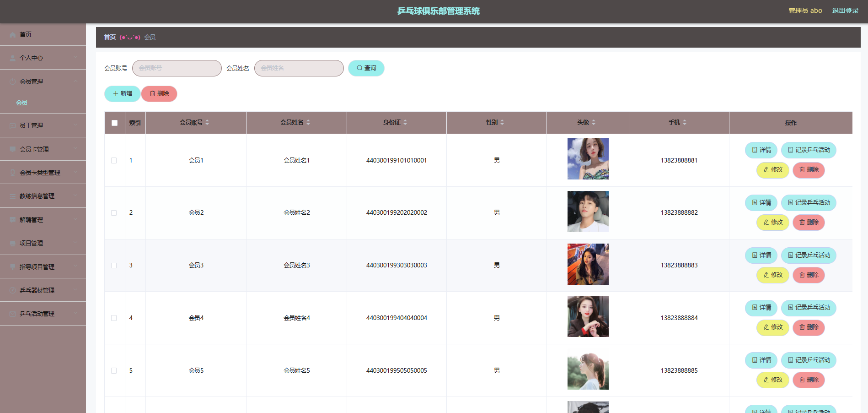Click the icon beside 会员卡管理 in sidebar
The height and width of the screenshot is (413, 868).
pyautogui.click(x=13, y=149)
